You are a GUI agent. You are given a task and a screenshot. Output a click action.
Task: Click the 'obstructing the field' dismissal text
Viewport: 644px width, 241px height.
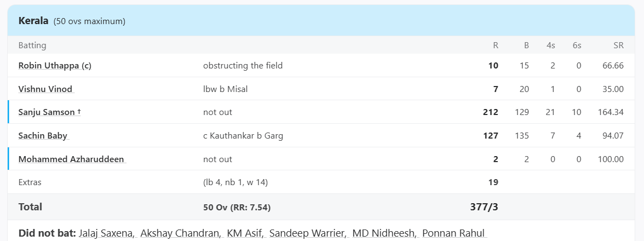click(243, 66)
